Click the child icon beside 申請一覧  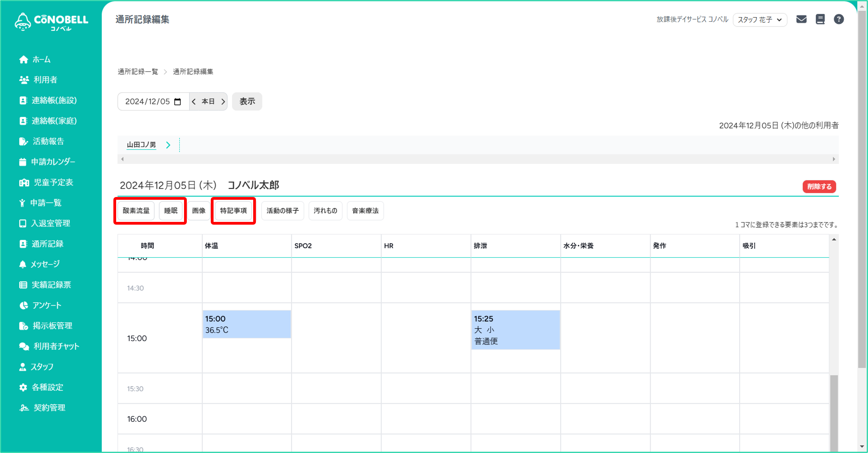tap(22, 203)
